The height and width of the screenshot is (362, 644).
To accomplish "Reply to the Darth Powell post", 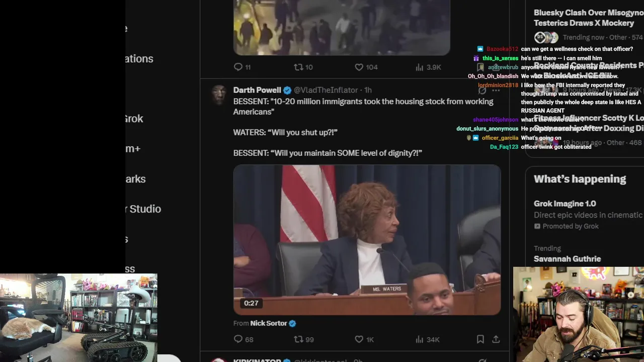I will [238, 339].
